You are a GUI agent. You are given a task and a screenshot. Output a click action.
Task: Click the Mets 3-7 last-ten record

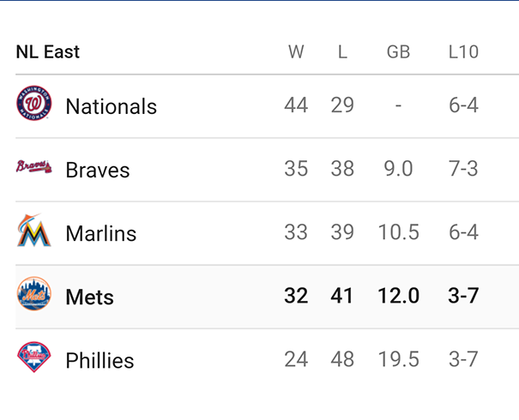click(x=463, y=297)
